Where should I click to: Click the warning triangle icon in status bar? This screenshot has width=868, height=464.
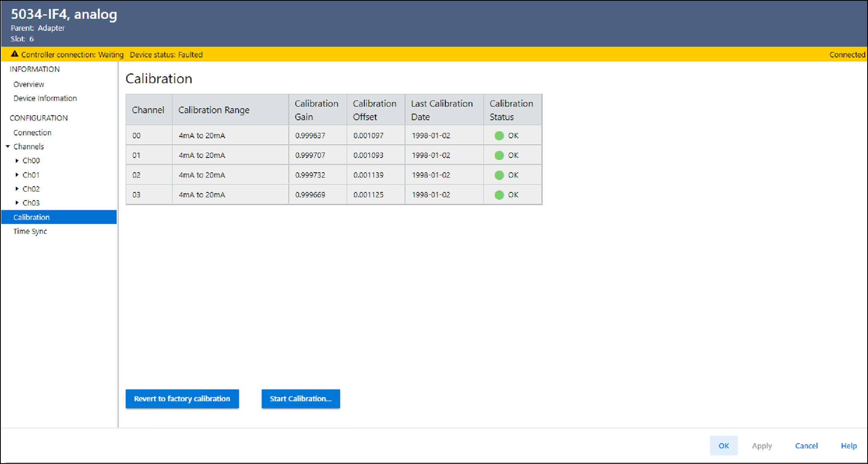14,54
